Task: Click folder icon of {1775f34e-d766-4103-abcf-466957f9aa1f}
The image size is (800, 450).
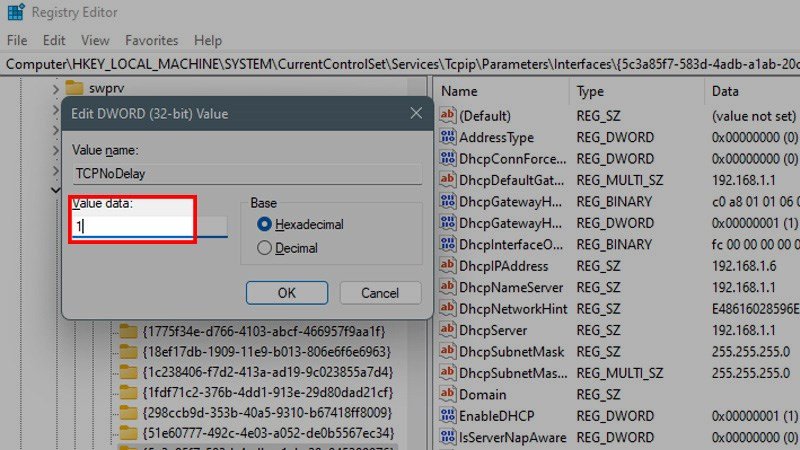Action: [128, 332]
